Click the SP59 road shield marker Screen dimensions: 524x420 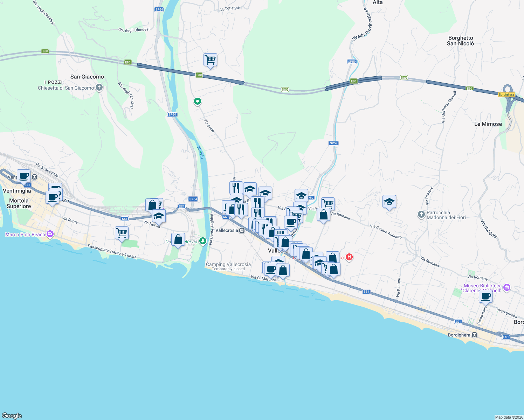(x=333, y=143)
